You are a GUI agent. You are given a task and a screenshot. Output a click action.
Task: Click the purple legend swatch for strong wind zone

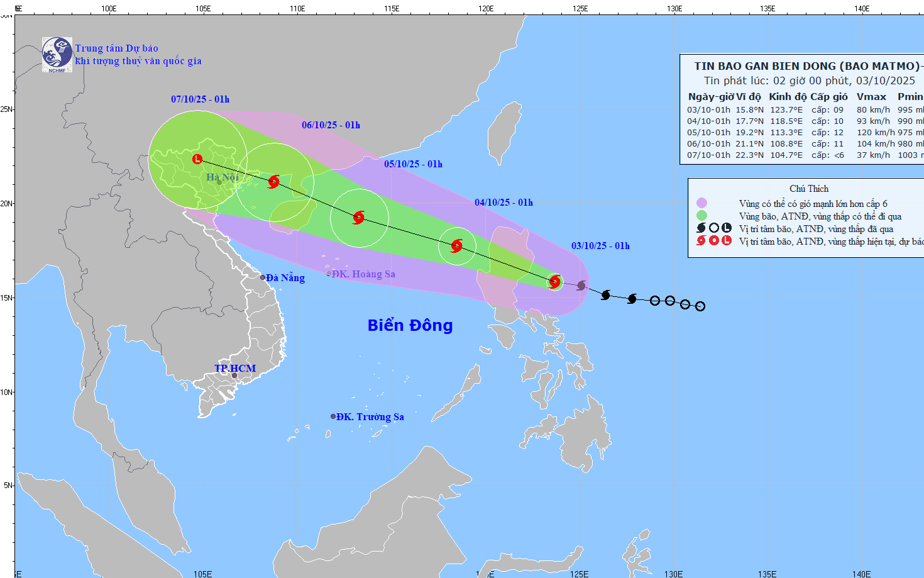pyautogui.click(x=701, y=203)
